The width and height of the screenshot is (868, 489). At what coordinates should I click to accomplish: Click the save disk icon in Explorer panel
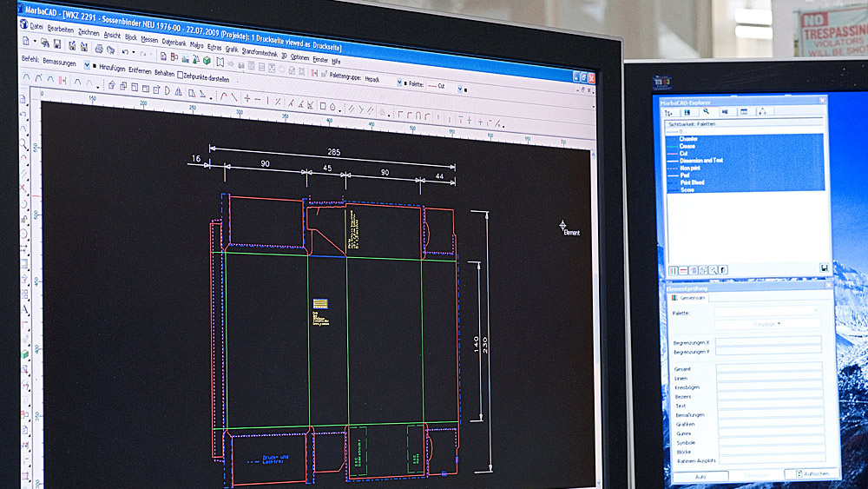pyautogui.click(x=824, y=268)
